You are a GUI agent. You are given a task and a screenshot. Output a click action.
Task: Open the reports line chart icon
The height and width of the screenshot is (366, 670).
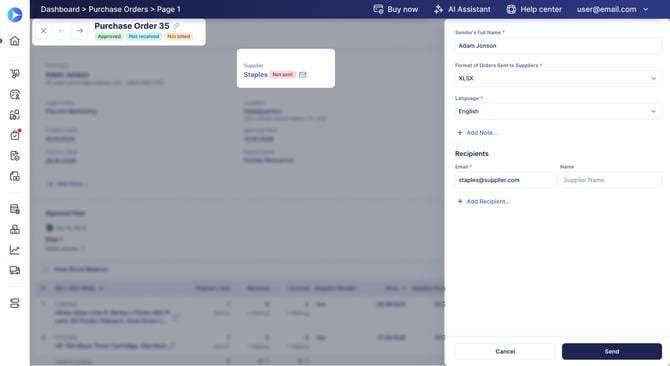click(x=15, y=250)
